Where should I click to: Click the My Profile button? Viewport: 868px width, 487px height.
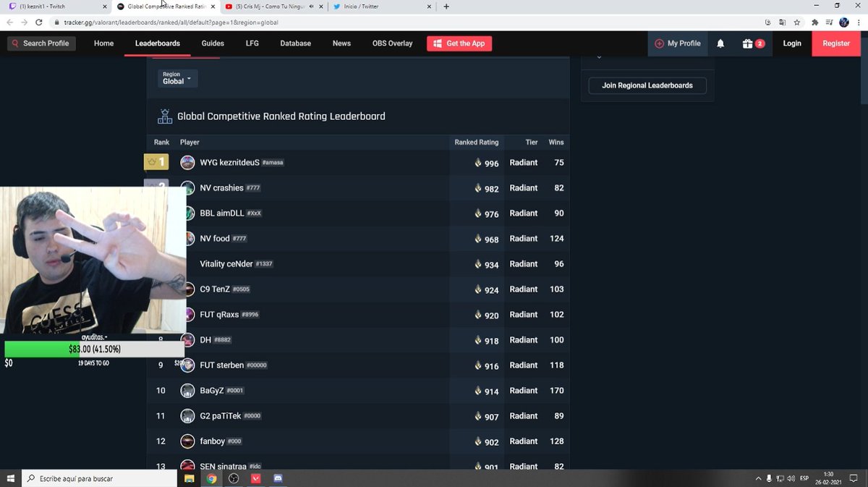click(x=678, y=43)
